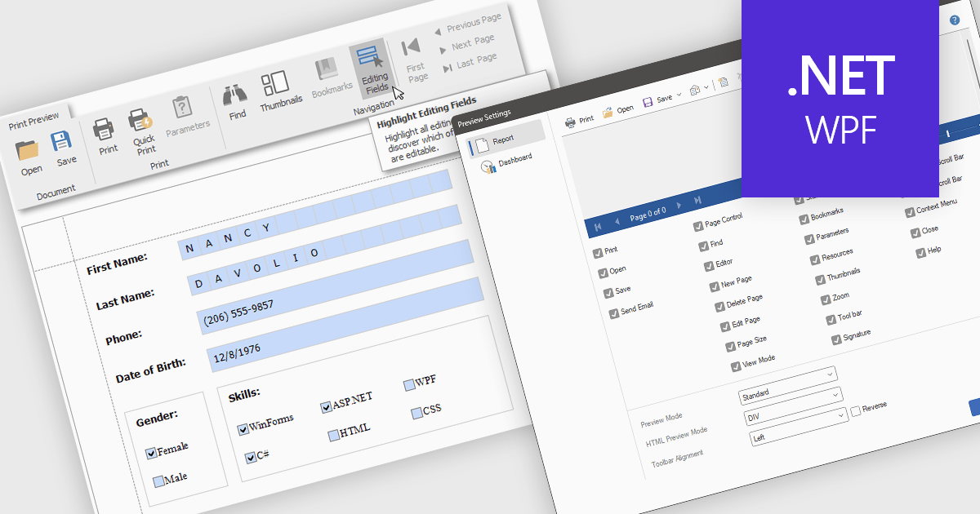Click the Save floppy disk icon in ribbon
The height and width of the screenshot is (514, 980).
click(x=63, y=144)
